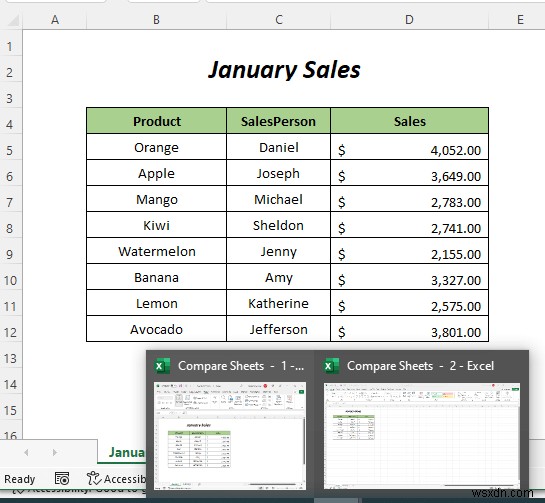Select the Kiwi product cell
Screen dimensions: 545x503
click(156, 225)
